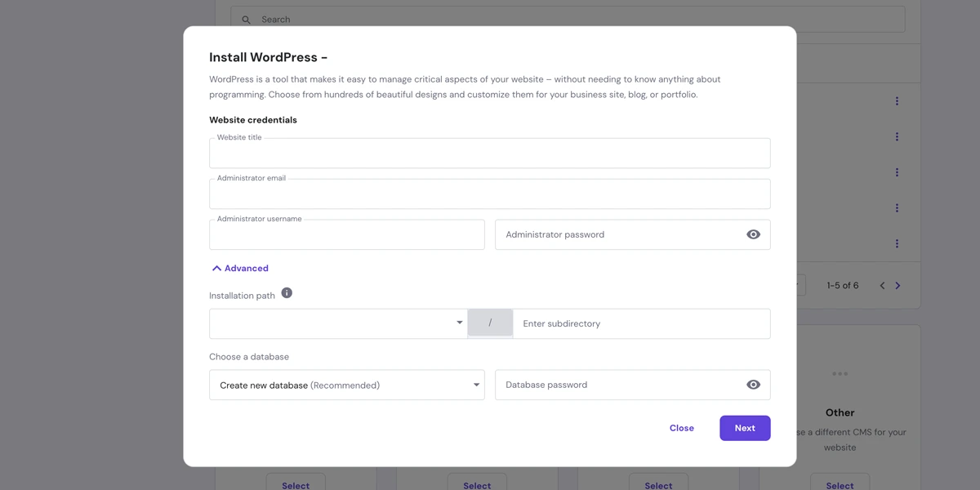
Task: Click the Next button
Action: pyautogui.click(x=745, y=428)
